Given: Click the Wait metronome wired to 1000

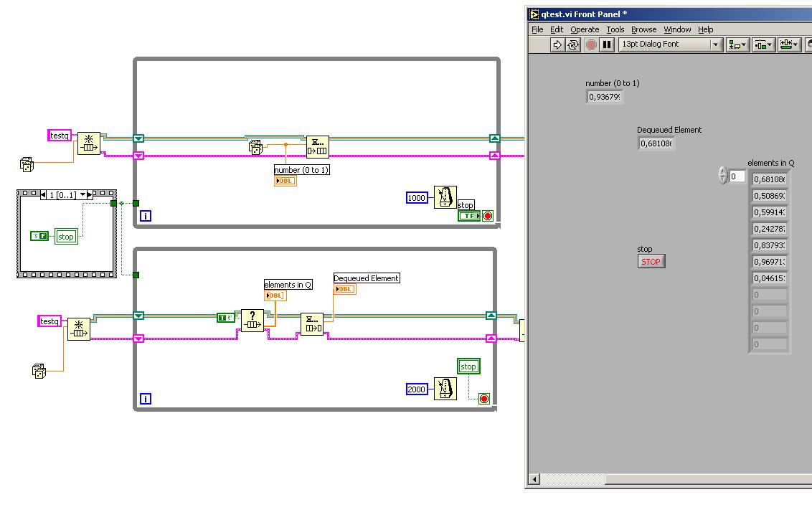Looking at the screenshot, I should [445, 197].
